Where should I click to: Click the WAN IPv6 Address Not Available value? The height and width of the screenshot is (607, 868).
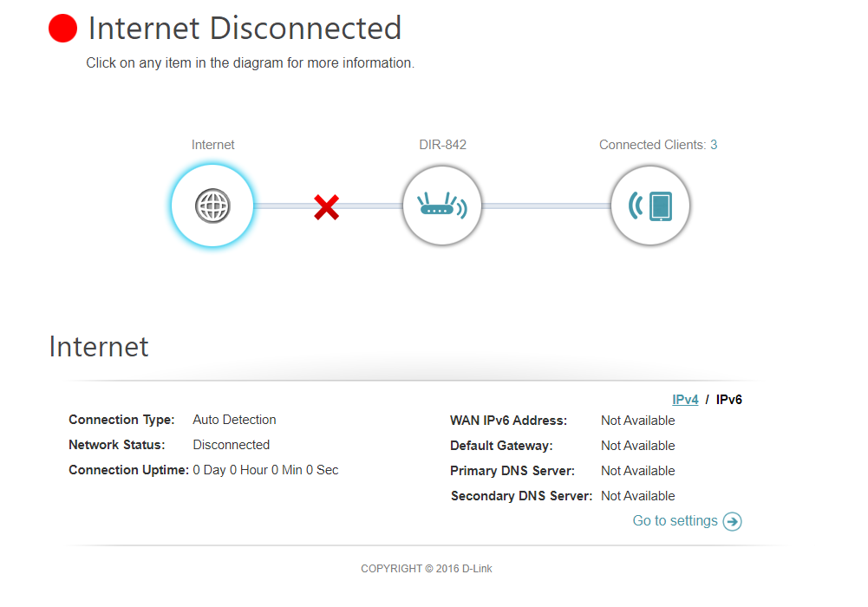pos(637,421)
